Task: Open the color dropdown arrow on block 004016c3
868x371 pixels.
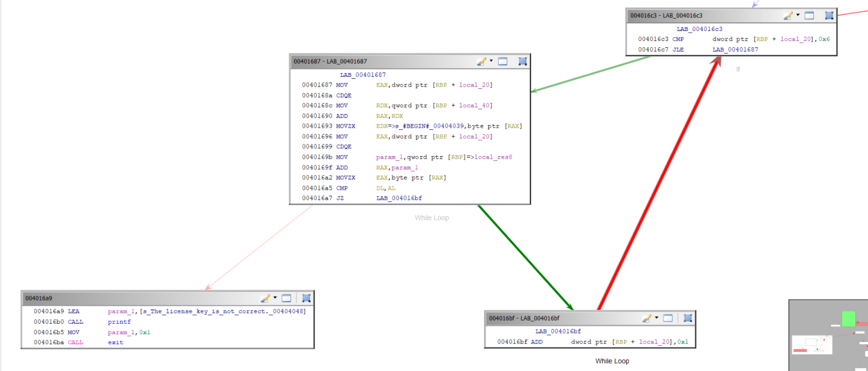Action: [798, 15]
